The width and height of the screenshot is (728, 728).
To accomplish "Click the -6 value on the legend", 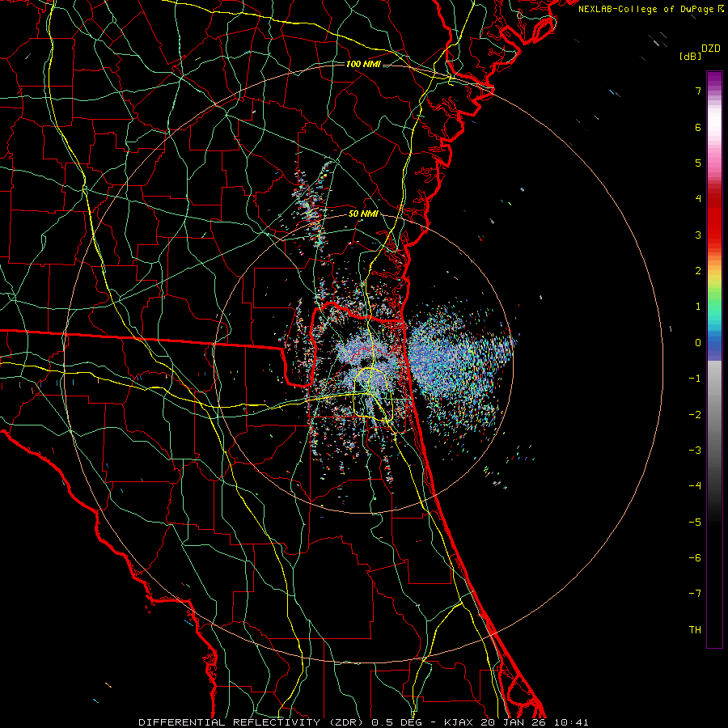I will 695,558.
